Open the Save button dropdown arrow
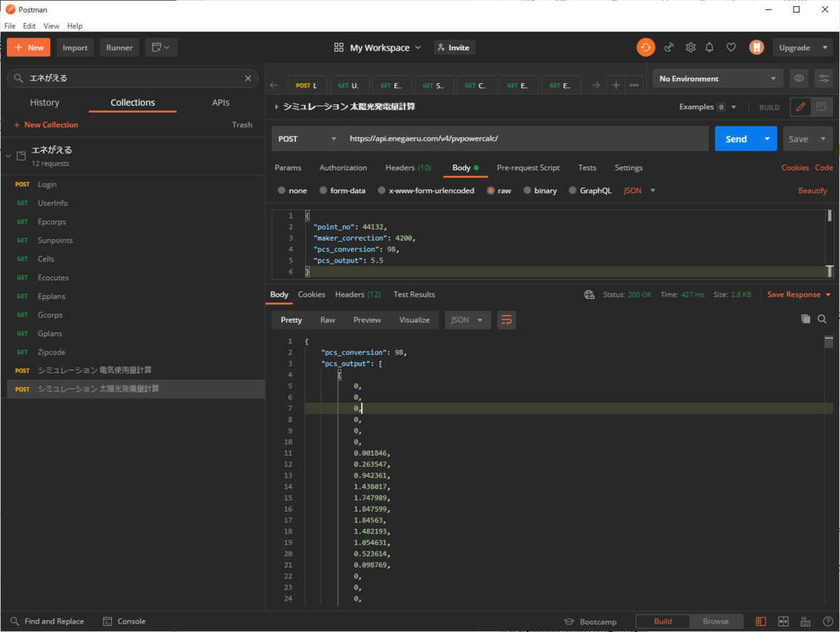 (824, 139)
